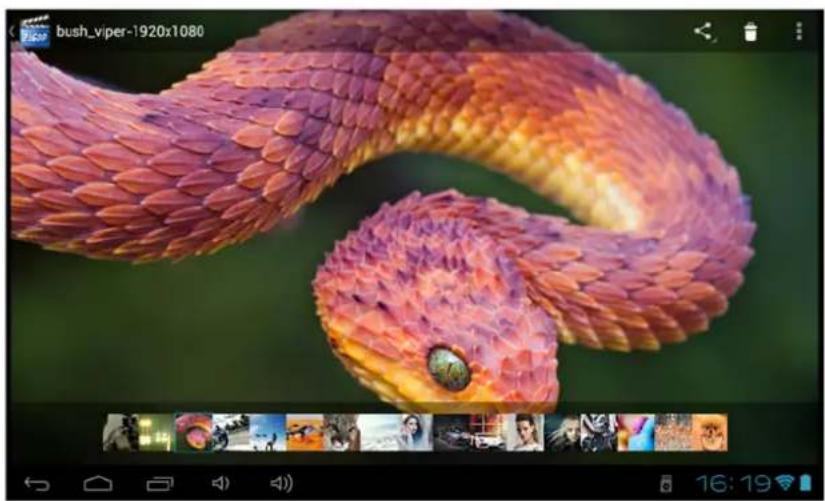Viewport: 825px width, 501px height.
Task: Go back with the Android back arrow
Action: tap(37, 484)
